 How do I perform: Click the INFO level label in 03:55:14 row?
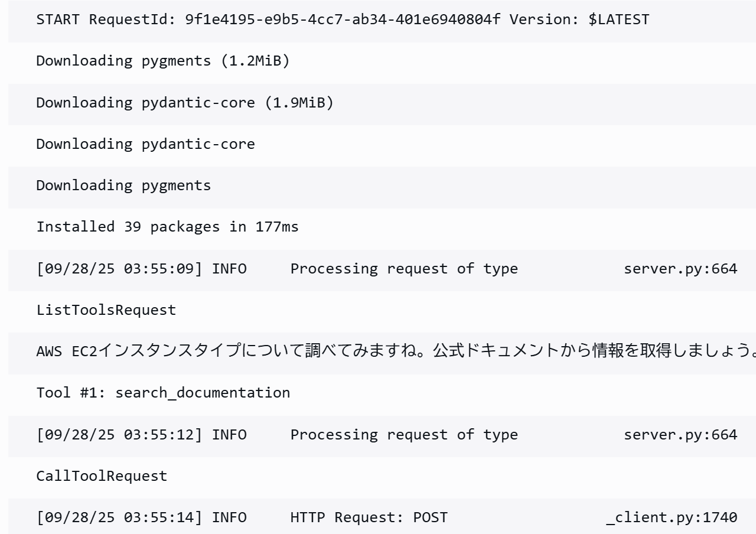click(230, 517)
